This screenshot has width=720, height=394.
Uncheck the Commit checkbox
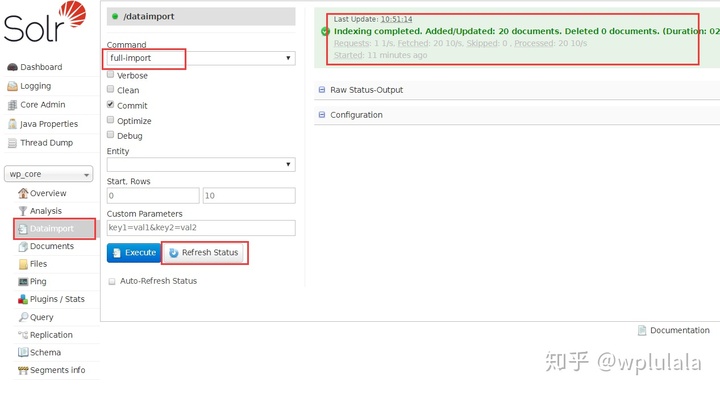pos(110,104)
